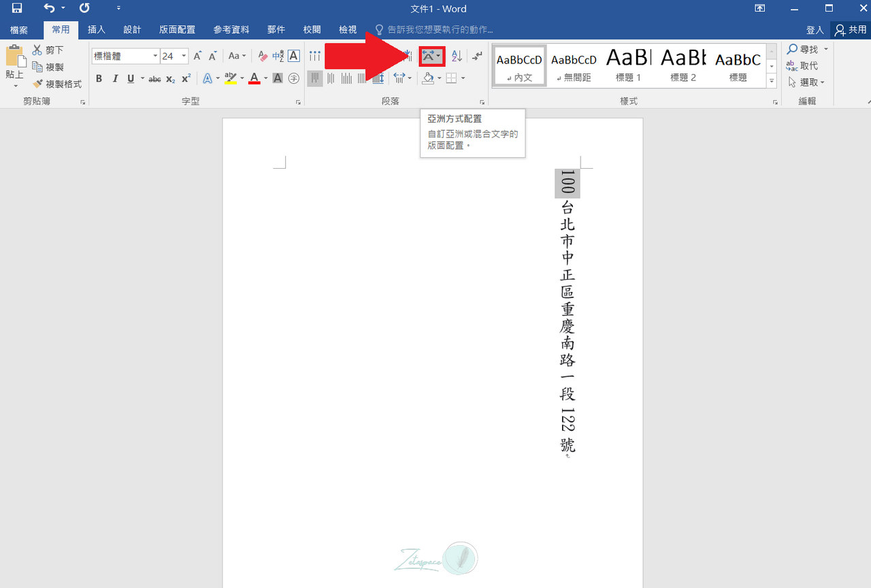
Task: Toggle character border
Action: point(293,56)
